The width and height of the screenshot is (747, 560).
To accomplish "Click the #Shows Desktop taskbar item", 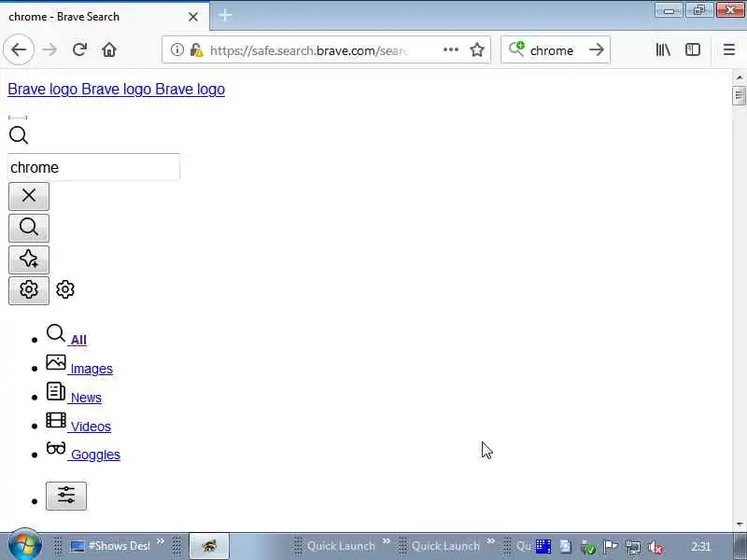I will (110, 546).
